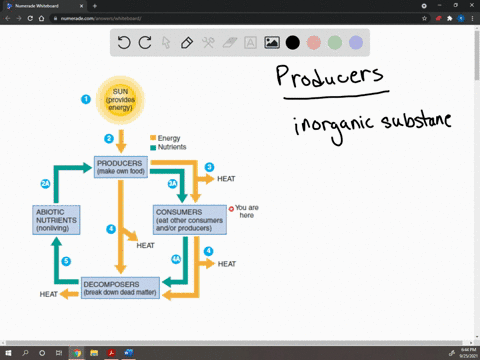Click the DECOMPOSERS box in diagram
The height and width of the screenshot is (360, 480).
pyautogui.click(x=120, y=288)
